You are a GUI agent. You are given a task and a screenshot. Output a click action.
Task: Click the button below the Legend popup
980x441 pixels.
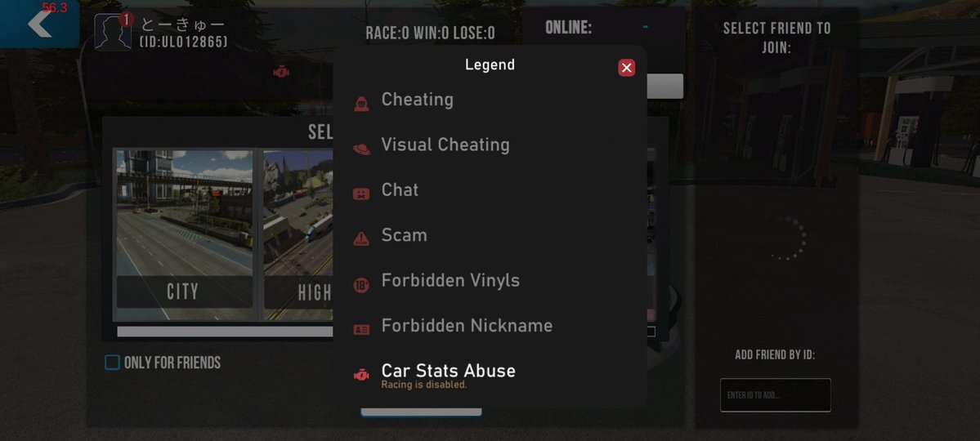421,412
